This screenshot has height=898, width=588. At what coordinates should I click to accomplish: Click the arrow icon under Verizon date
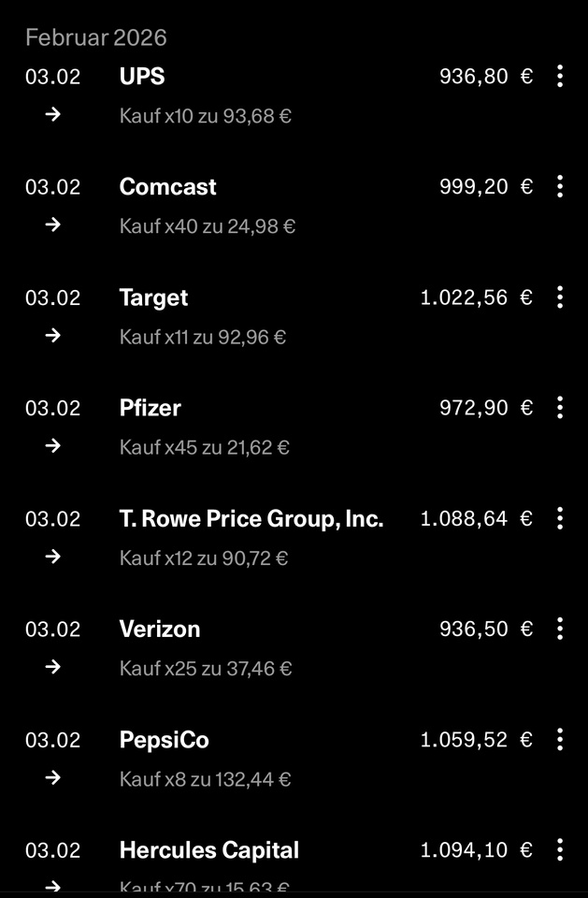(53, 667)
